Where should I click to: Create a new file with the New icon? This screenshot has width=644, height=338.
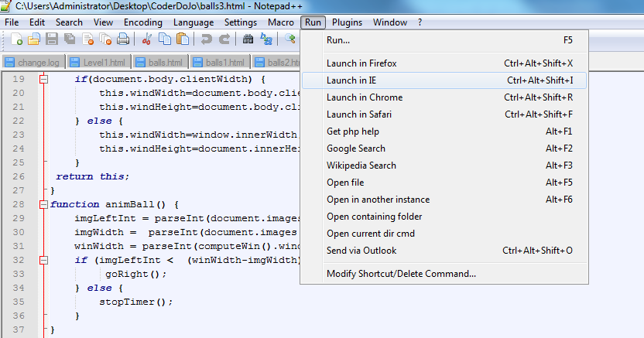point(16,39)
